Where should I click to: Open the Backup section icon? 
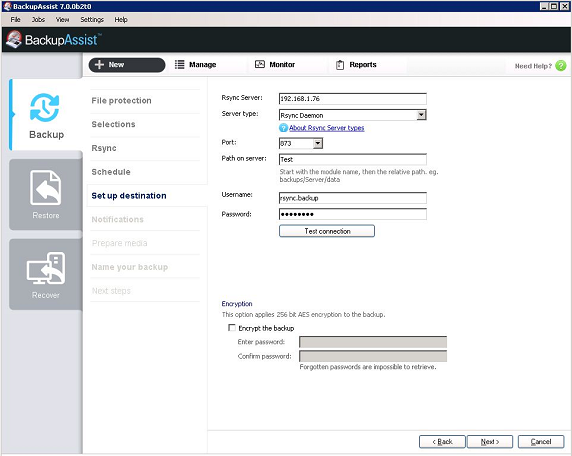tap(44, 107)
